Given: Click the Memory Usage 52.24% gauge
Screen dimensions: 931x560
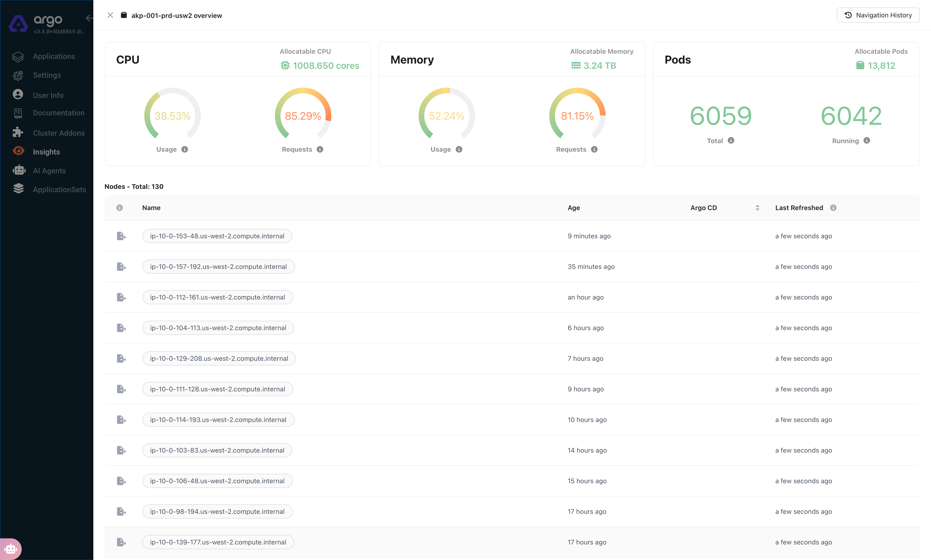Looking at the screenshot, I should (447, 114).
